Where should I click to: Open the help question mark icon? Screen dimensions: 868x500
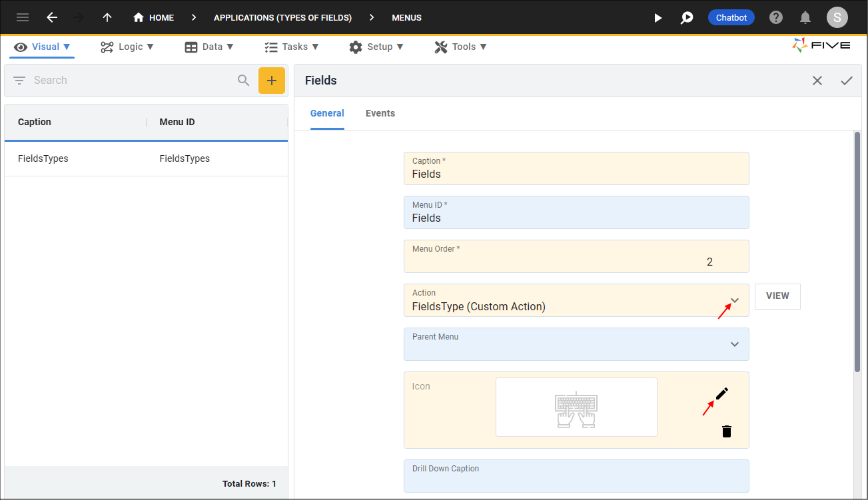click(x=776, y=18)
